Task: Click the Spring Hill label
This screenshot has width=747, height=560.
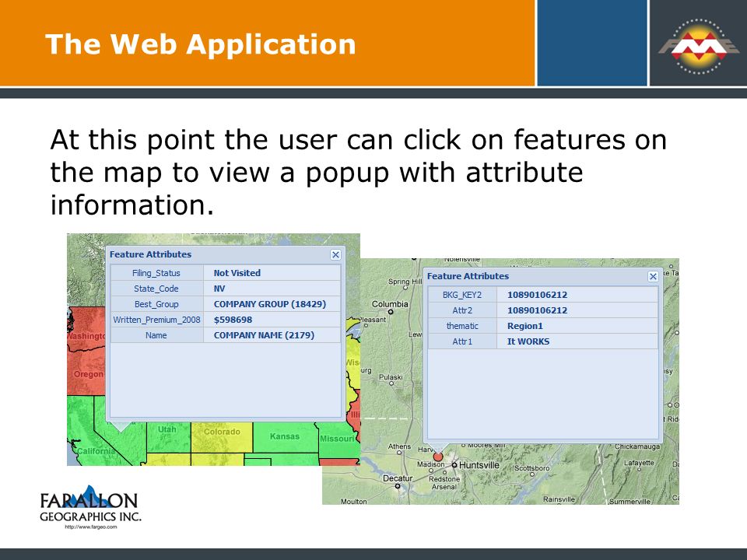Action: pyautogui.click(x=405, y=282)
